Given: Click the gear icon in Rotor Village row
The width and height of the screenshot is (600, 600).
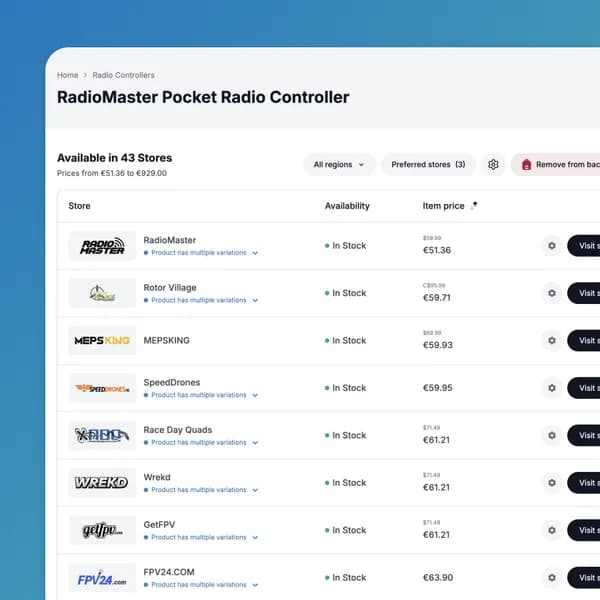Looking at the screenshot, I should (552, 293).
